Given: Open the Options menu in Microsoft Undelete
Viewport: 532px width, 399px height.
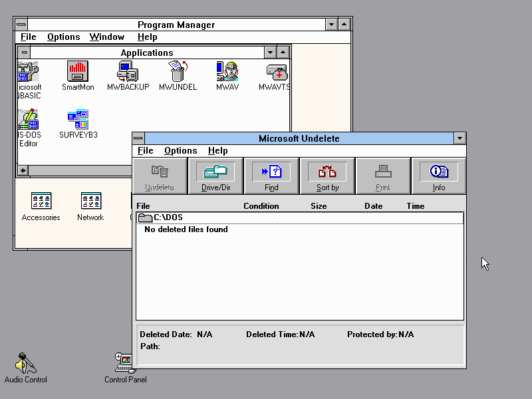Looking at the screenshot, I should [180, 151].
